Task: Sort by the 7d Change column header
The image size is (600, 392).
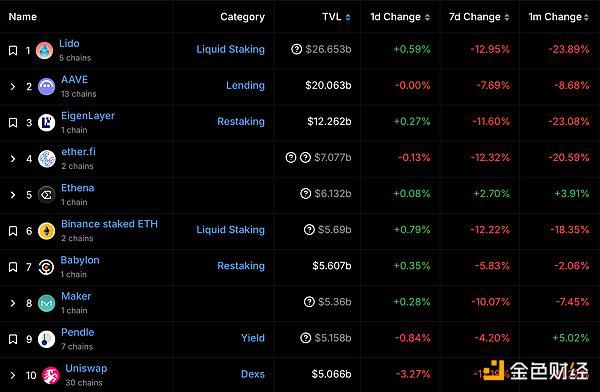Action: 479,17
